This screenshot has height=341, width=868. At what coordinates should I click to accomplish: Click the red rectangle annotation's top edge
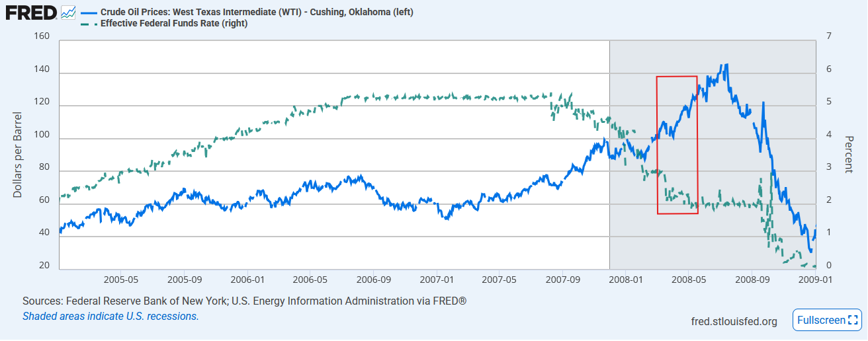point(677,77)
